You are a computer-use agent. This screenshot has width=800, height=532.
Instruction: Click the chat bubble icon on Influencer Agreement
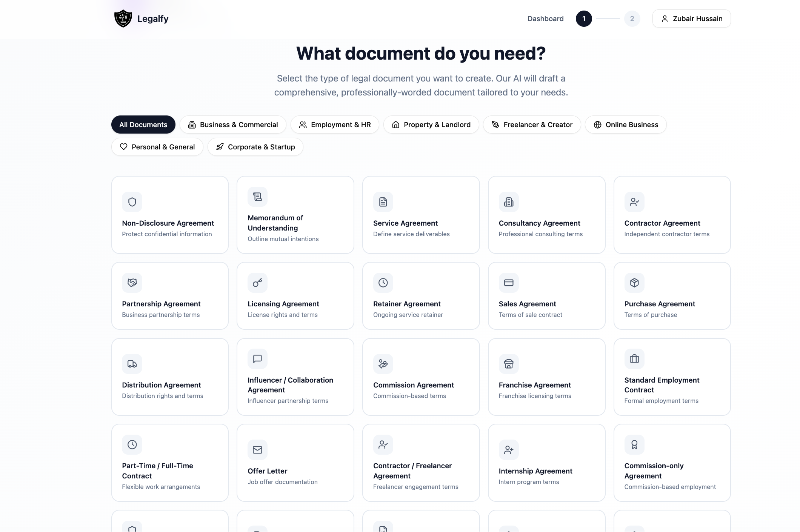(x=257, y=359)
